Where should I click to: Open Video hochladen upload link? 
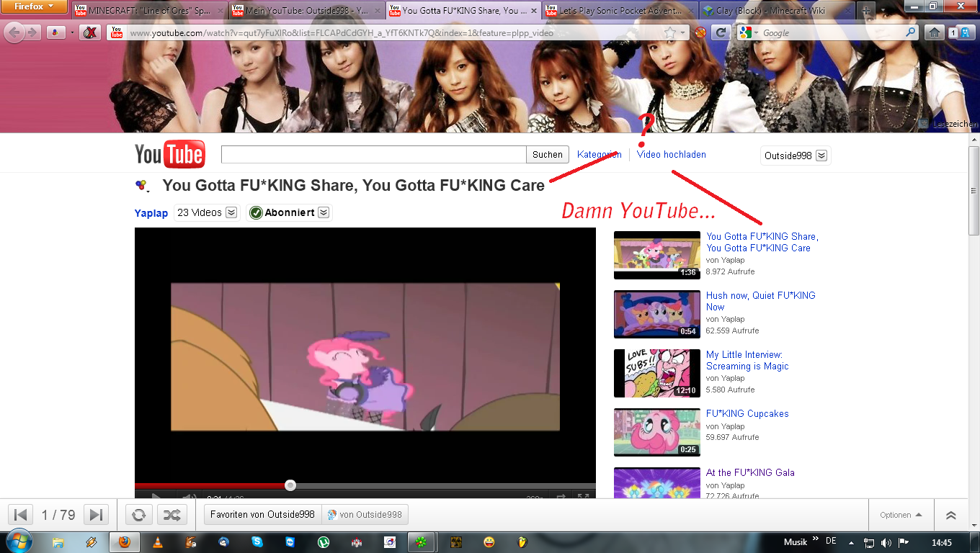pyautogui.click(x=672, y=155)
